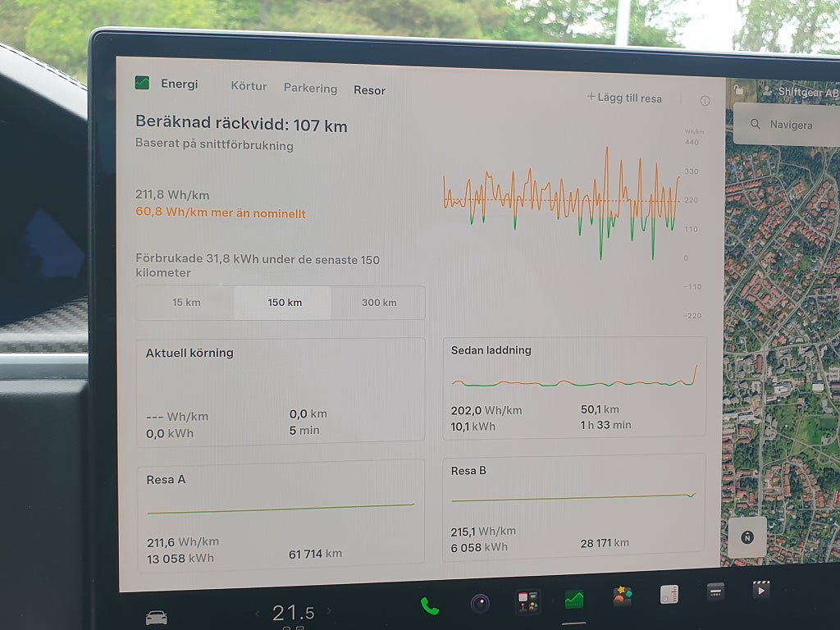Launch the Toybox icon in dock
Viewport: 840px width, 630px height.
(622, 596)
